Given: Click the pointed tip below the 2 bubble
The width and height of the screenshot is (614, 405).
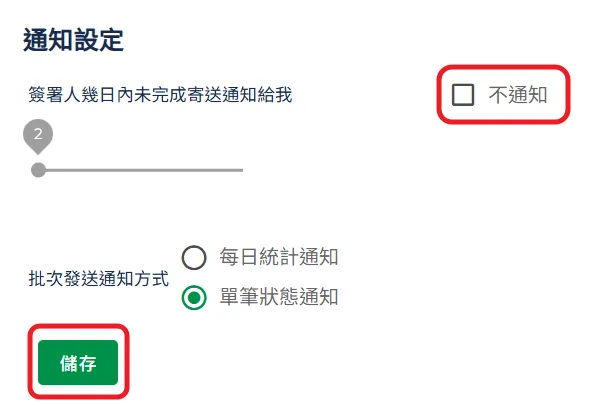Looking at the screenshot, I should point(38,151).
